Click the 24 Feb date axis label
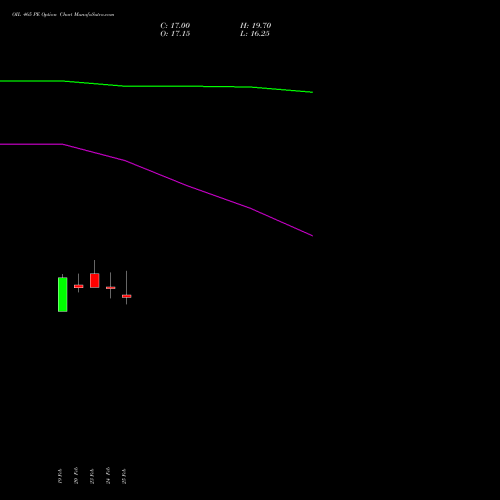Screen dimensions: 500x500 click(108, 476)
